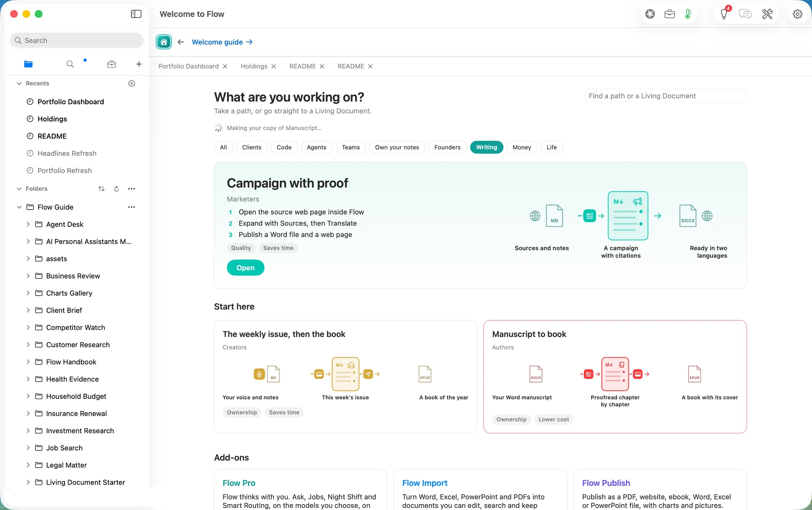
Task: Collapse the Folders section
Action: point(19,189)
